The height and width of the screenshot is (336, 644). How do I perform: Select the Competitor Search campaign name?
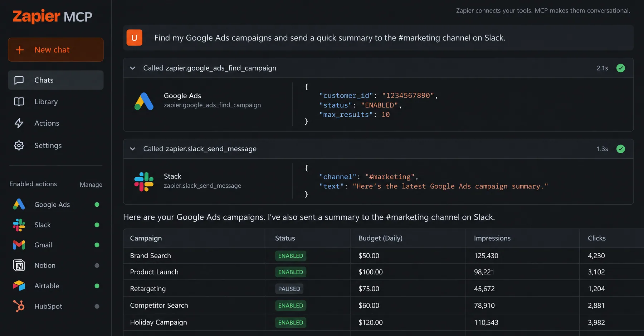[159, 306]
